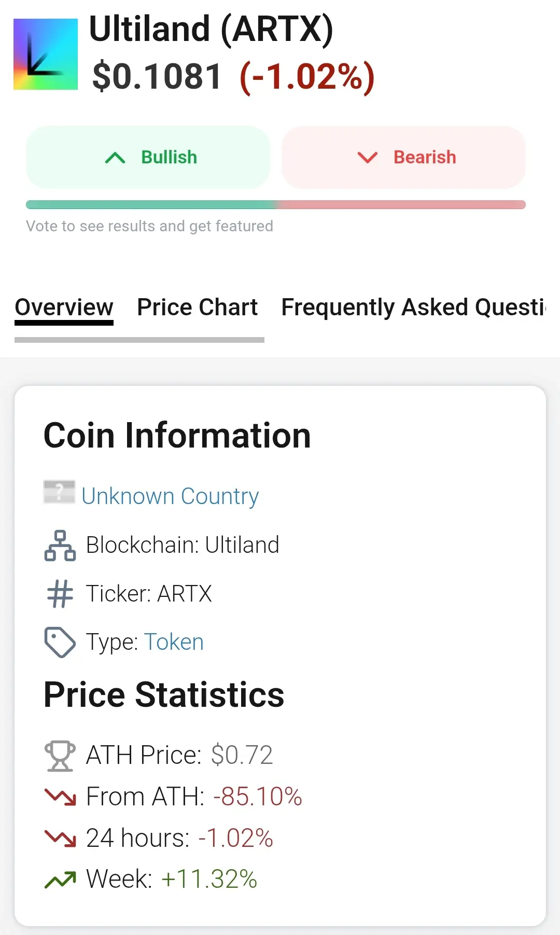Viewport: 560px width, 935px height.
Task: Click the trophy ATH Price icon
Action: (60, 756)
